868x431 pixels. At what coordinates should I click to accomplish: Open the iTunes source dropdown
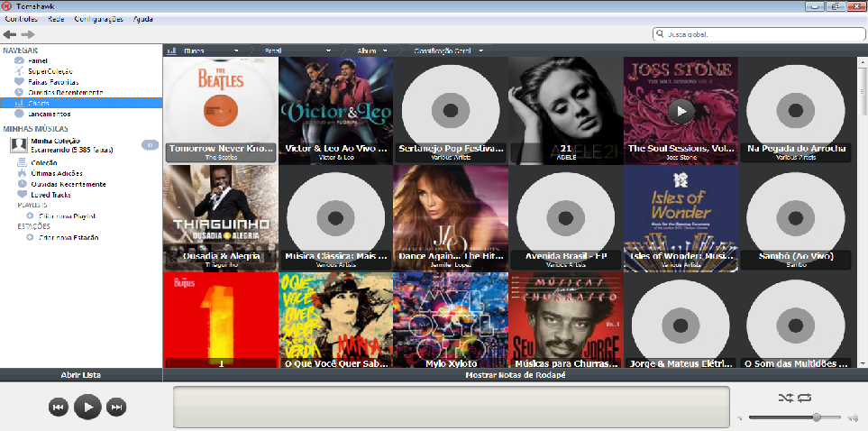point(212,50)
